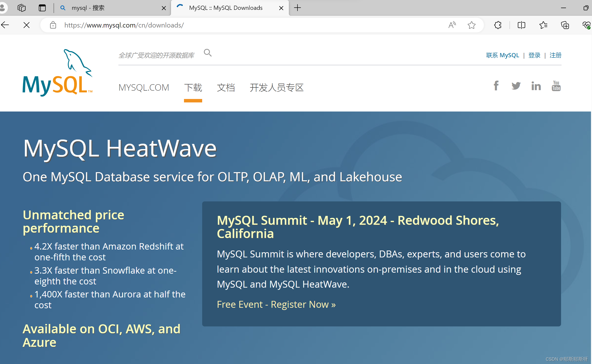592x364 pixels.
Task: Open the browser Extensions puzzle icon
Action: (498, 25)
